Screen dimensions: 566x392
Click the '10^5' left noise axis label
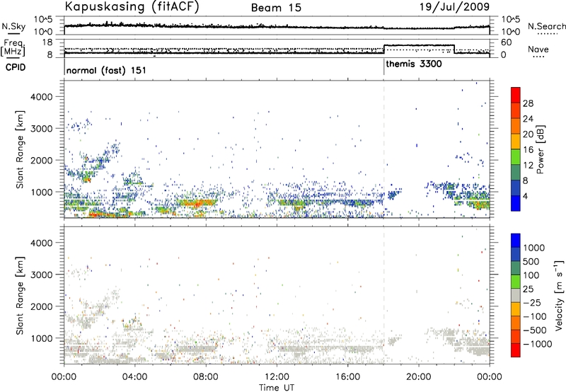(x=43, y=20)
